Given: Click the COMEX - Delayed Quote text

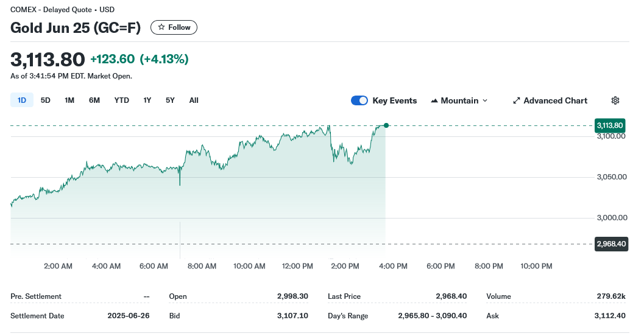Looking at the screenshot, I should click(51, 10).
